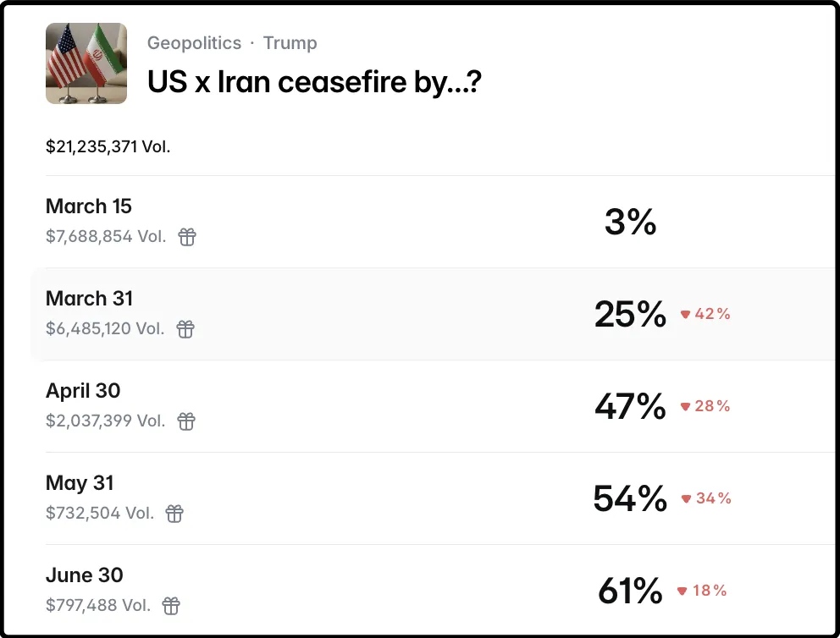The image size is (840, 638).
Task: Select the April 30 outcome label
Action: tap(83, 391)
